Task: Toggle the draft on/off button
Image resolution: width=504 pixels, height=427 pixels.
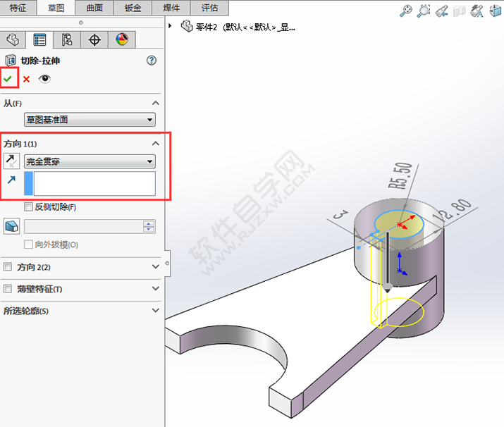Action: coord(11,226)
